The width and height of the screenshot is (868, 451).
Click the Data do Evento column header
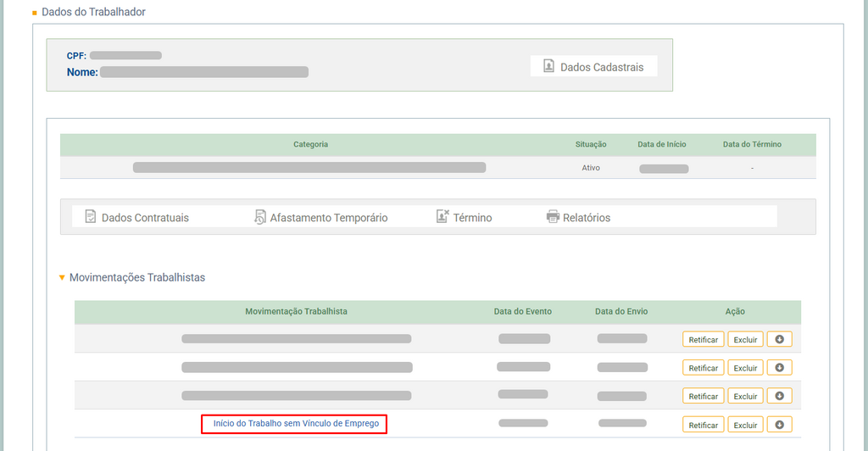[522, 311]
